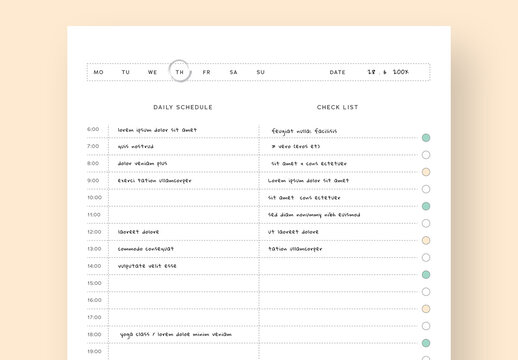Click the 6:00 time label
Image resolution: width=518 pixels, height=360 pixels.
(93, 129)
